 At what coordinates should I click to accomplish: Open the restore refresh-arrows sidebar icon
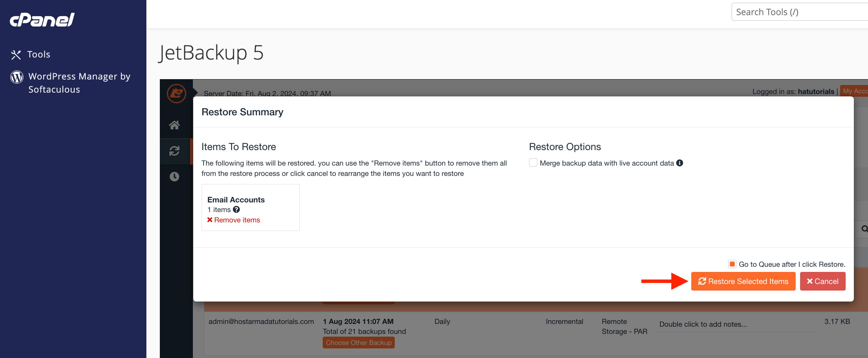click(174, 151)
